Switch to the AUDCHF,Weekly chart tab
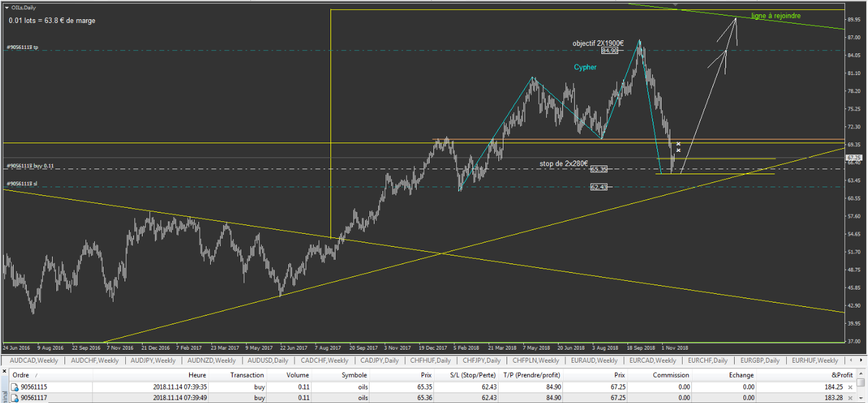Screen dimensions: 868x403 click(95, 360)
